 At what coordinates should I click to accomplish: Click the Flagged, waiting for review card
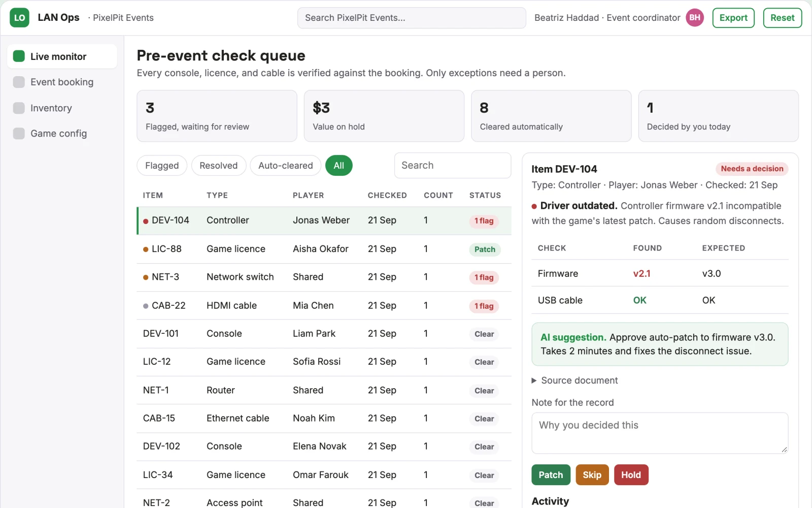(217, 116)
